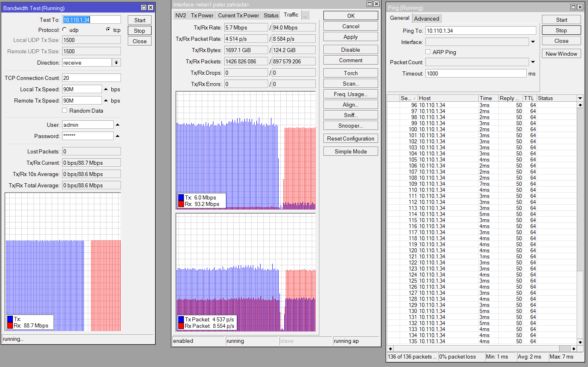Open the Align... tool

click(x=351, y=105)
